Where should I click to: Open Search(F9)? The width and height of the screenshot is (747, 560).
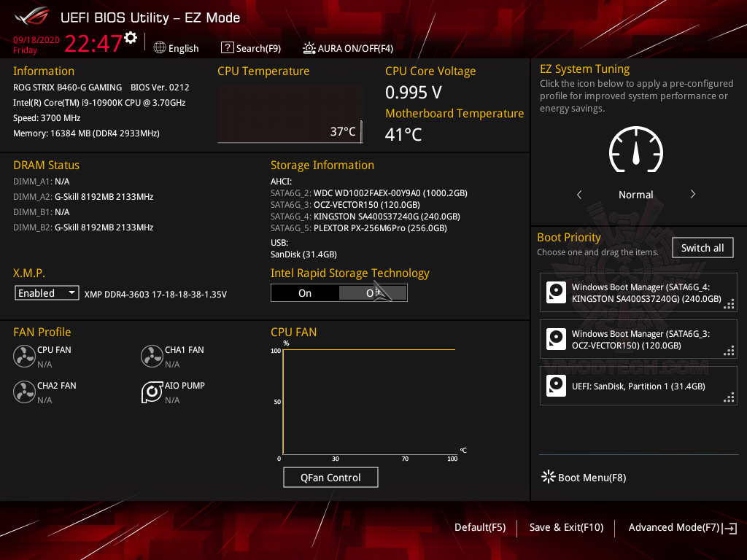(x=251, y=47)
